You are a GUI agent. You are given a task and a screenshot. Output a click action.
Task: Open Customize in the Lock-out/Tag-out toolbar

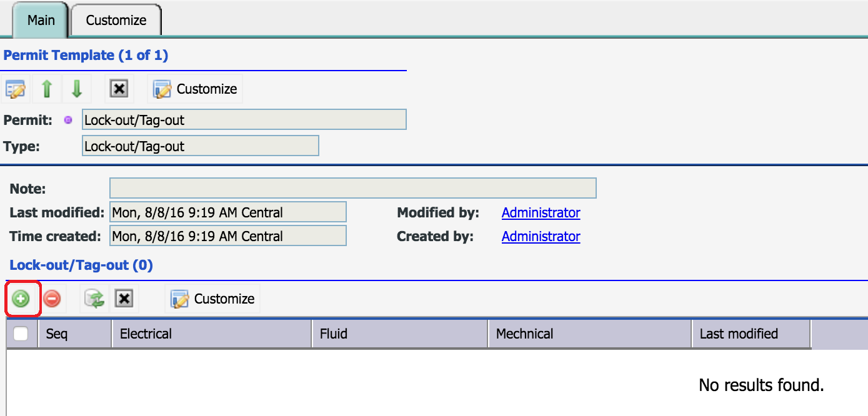(212, 299)
